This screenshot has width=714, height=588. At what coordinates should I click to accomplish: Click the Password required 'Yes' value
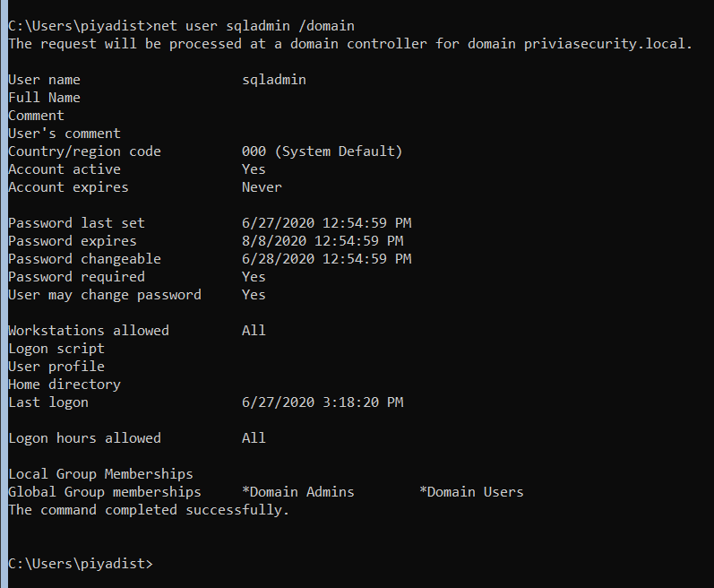tap(254, 277)
